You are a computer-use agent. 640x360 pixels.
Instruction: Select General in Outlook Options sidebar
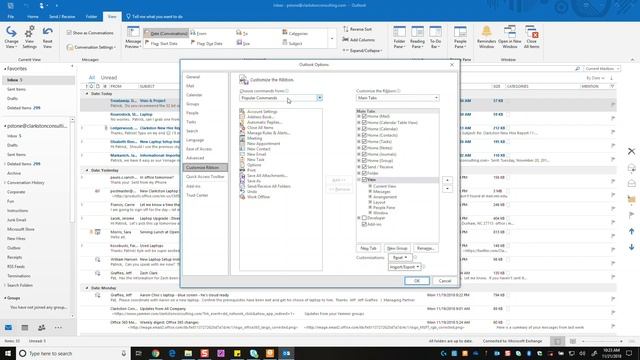[x=193, y=77]
